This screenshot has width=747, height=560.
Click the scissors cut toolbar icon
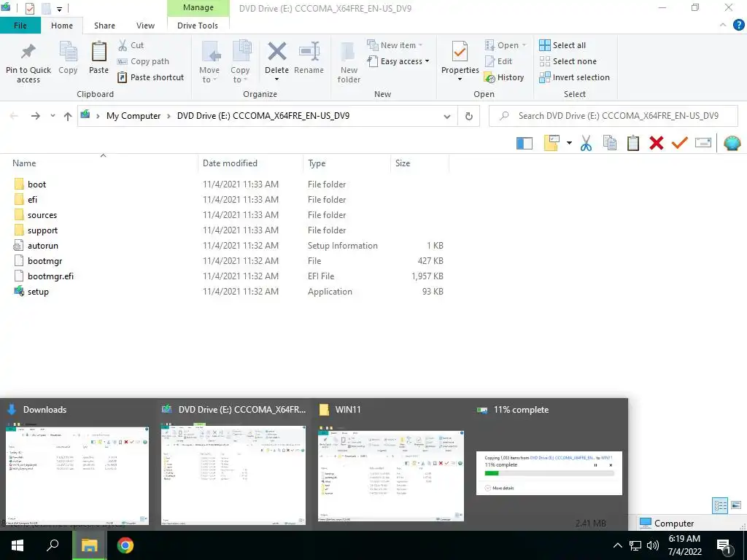pyautogui.click(x=586, y=143)
